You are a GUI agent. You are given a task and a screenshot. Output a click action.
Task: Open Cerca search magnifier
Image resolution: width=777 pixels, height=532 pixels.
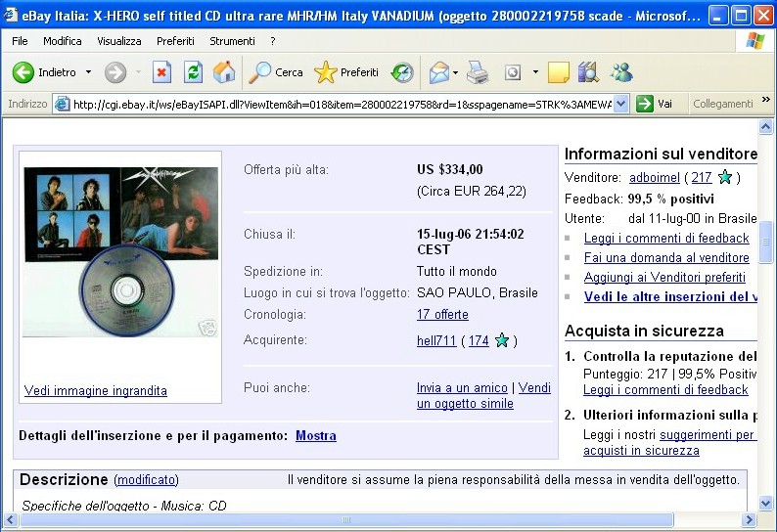(x=259, y=72)
